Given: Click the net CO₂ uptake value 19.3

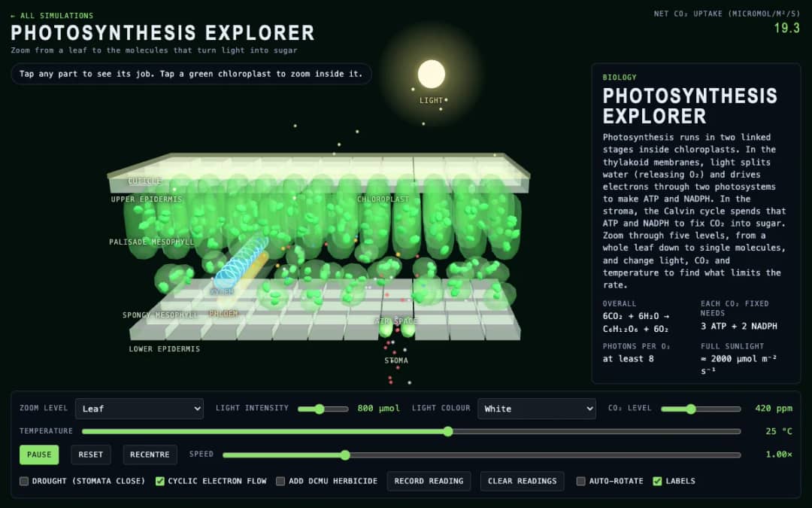Looking at the screenshot, I should pyautogui.click(x=786, y=28).
